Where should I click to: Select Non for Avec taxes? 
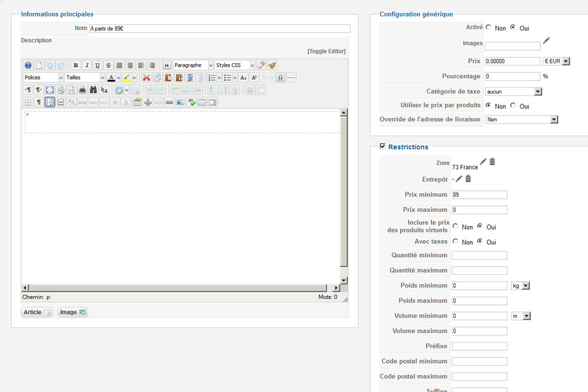(x=455, y=241)
